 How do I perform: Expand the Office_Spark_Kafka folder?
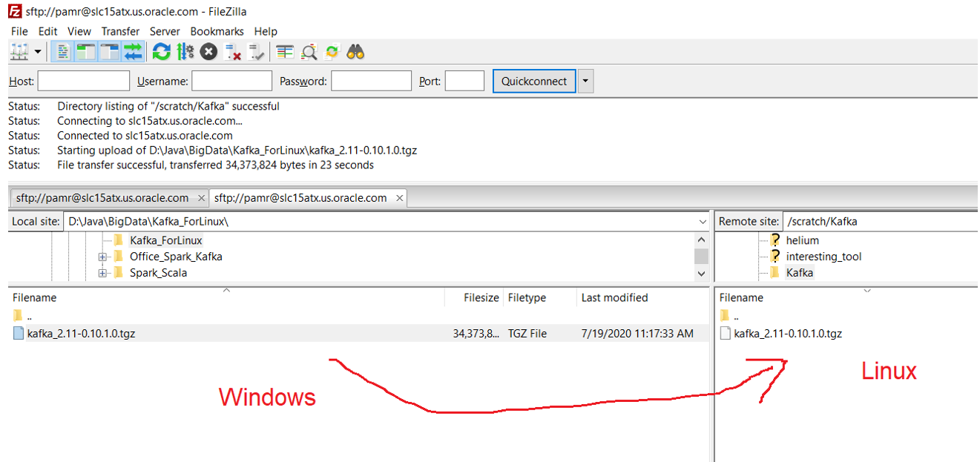[x=102, y=257]
